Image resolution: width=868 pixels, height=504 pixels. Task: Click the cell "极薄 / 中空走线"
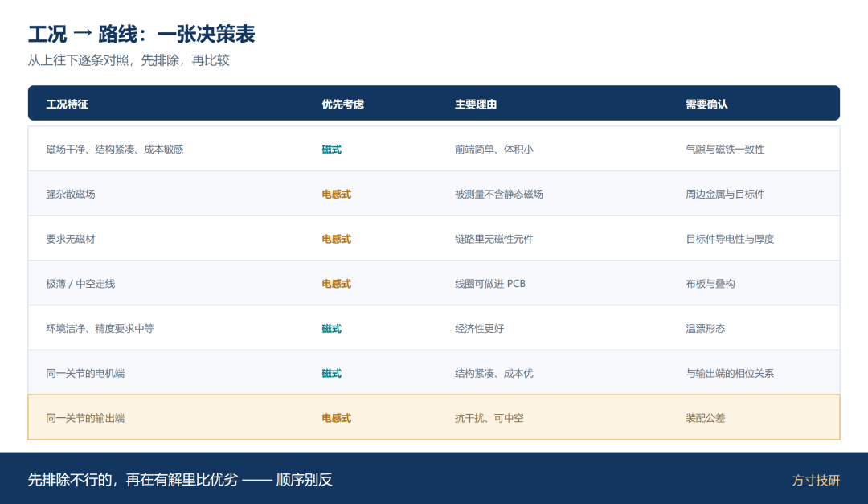pos(80,284)
